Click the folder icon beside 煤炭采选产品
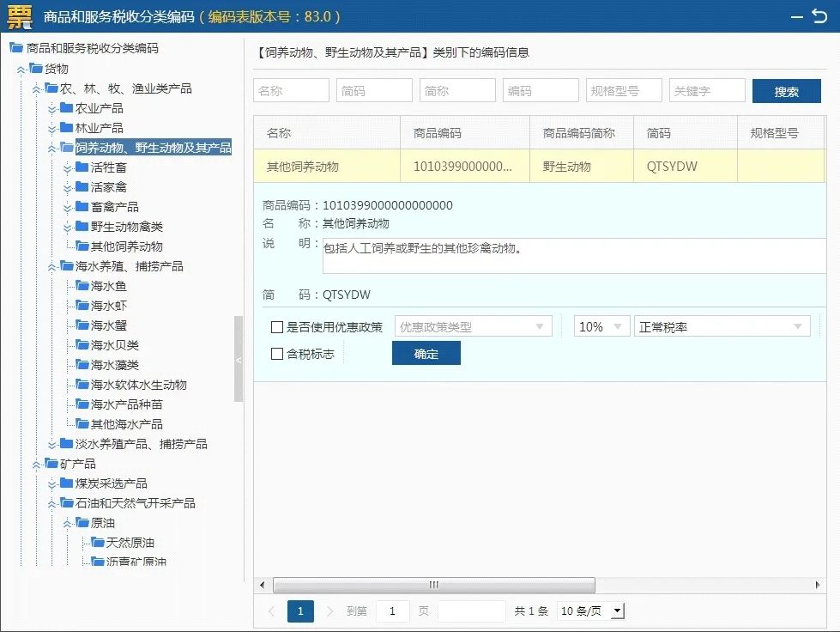The width and height of the screenshot is (840, 632). [x=66, y=483]
